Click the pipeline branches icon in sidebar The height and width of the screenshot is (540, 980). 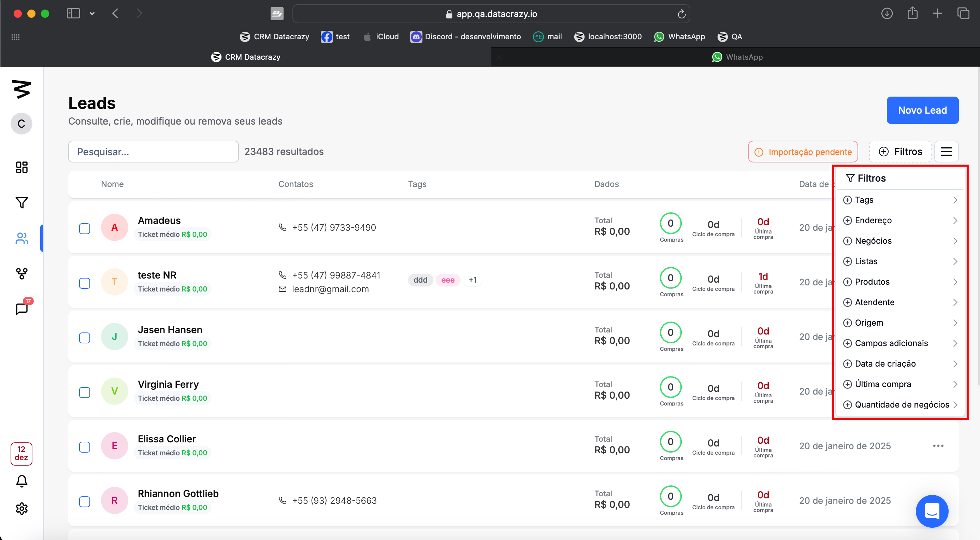click(x=22, y=273)
